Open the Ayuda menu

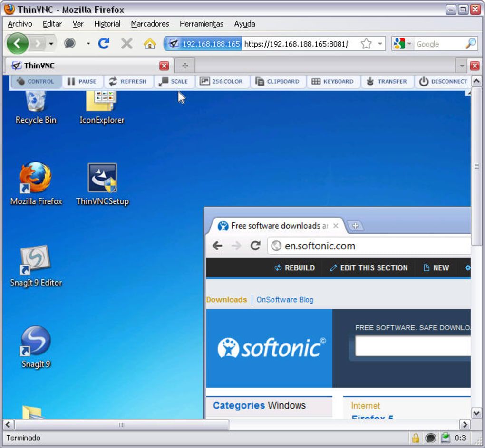pos(245,24)
